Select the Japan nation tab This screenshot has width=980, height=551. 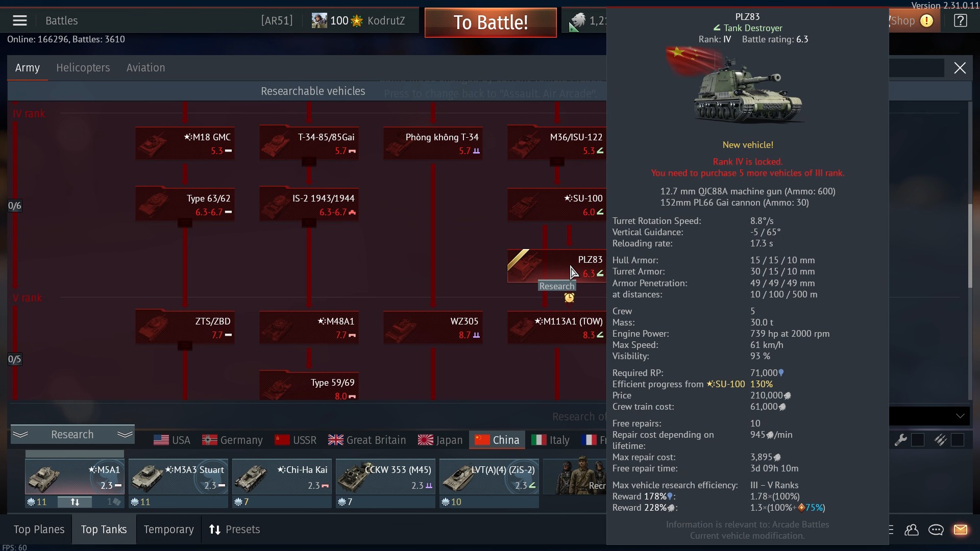coord(440,440)
